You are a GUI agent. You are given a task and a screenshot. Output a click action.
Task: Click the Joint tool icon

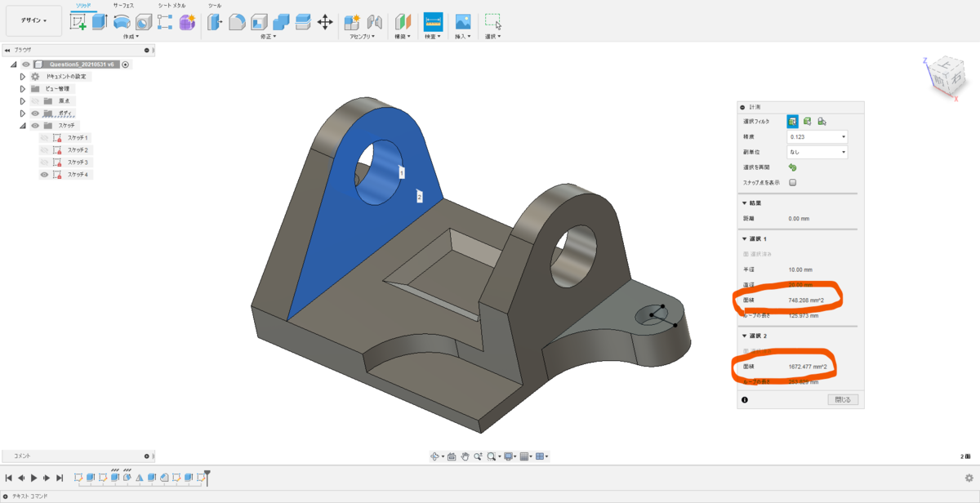(375, 22)
